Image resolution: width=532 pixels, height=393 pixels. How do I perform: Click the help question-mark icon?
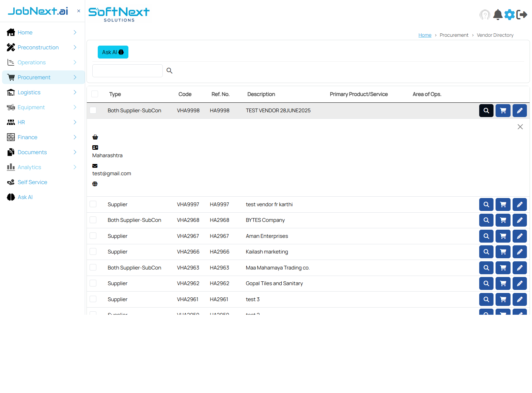485,15
